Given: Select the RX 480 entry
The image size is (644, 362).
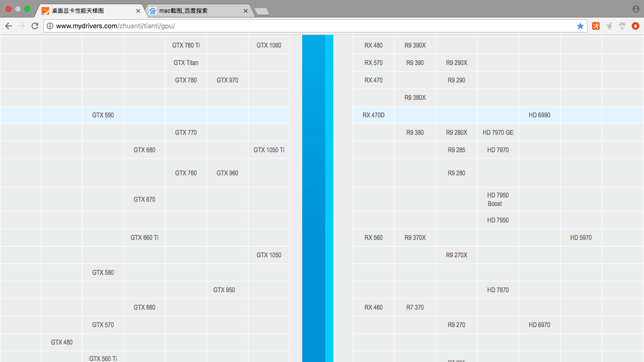Looking at the screenshot, I should [373, 45].
